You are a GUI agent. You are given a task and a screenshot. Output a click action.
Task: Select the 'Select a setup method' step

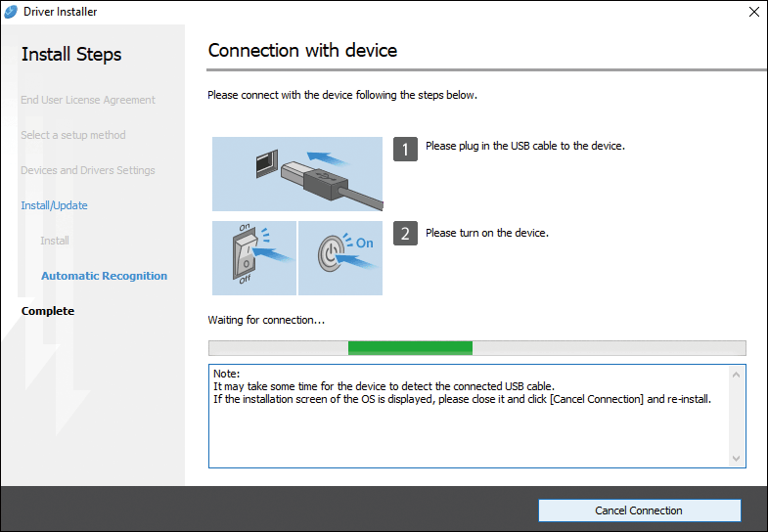point(73,135)
